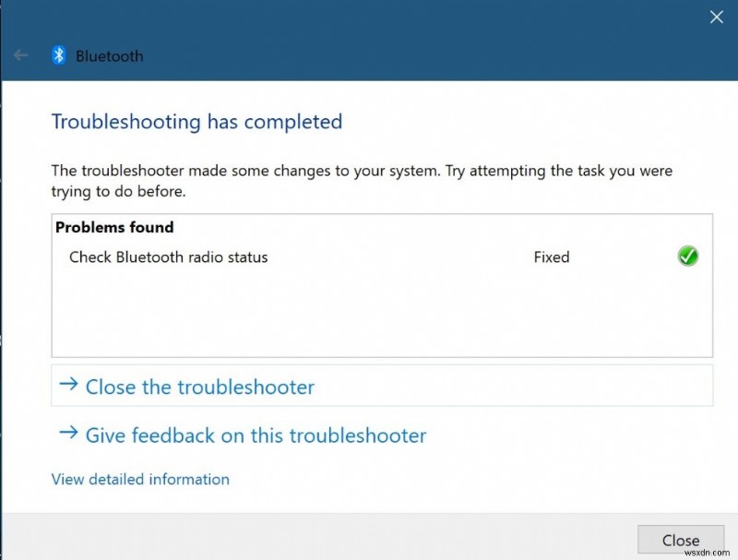View detailed information about the results
This screenshot has width=738, height=560.
[x=140, y=479]
